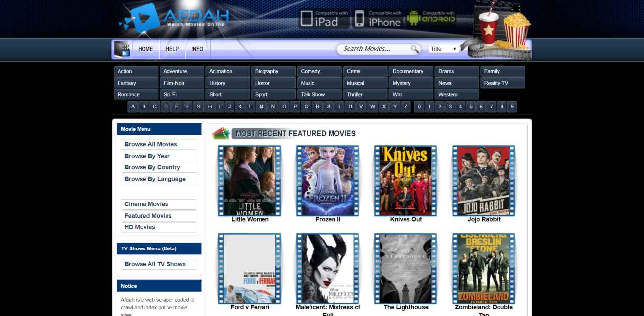Open the Knives Out poster
Image resolution: width=644 pixels, height=316 pixels.
click(405, 181)
